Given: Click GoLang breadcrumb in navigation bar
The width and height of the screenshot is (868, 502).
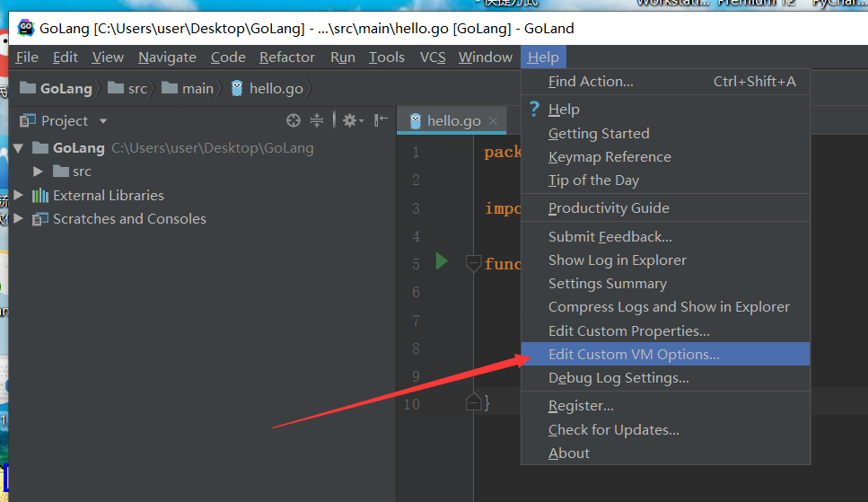Looking at the screenshot, I should click(x=56, y=89).
